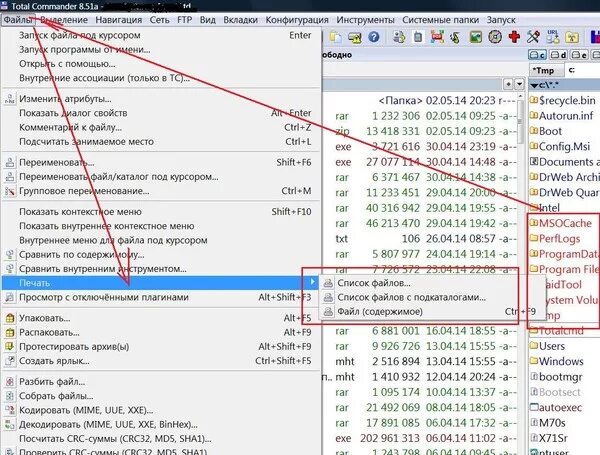Choose Упаковать... archive option
Image resolution: width=600 pixels, height=455 pixels.
[x=161, y=318]
